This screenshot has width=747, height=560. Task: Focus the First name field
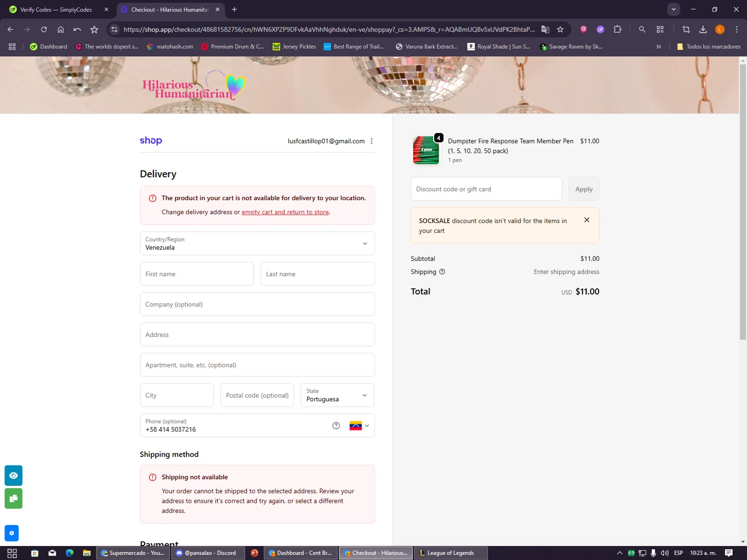click(x=197, y=274)
